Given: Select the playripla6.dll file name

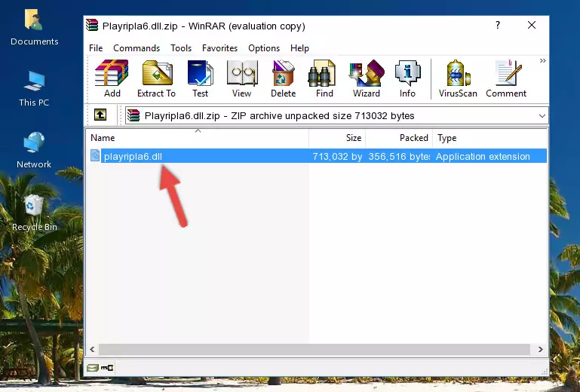Looking at the screenshot, I should click(x=133, y=157).
